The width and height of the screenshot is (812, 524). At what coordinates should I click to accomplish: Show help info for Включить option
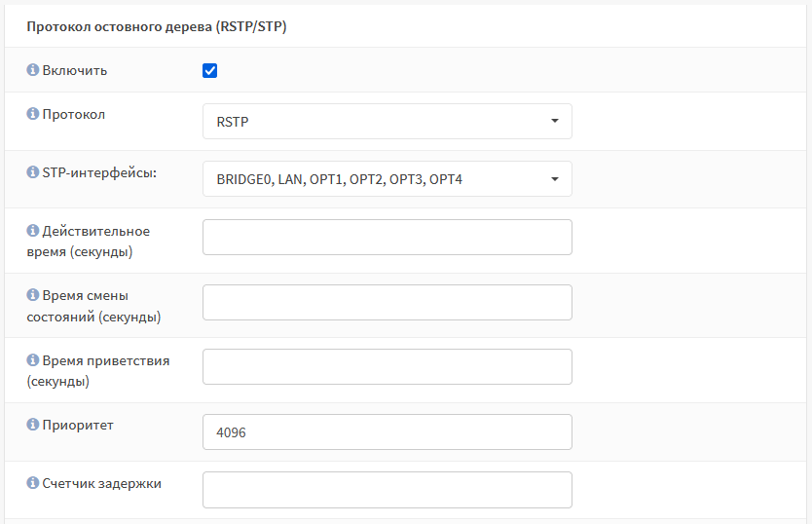[33, 69]
